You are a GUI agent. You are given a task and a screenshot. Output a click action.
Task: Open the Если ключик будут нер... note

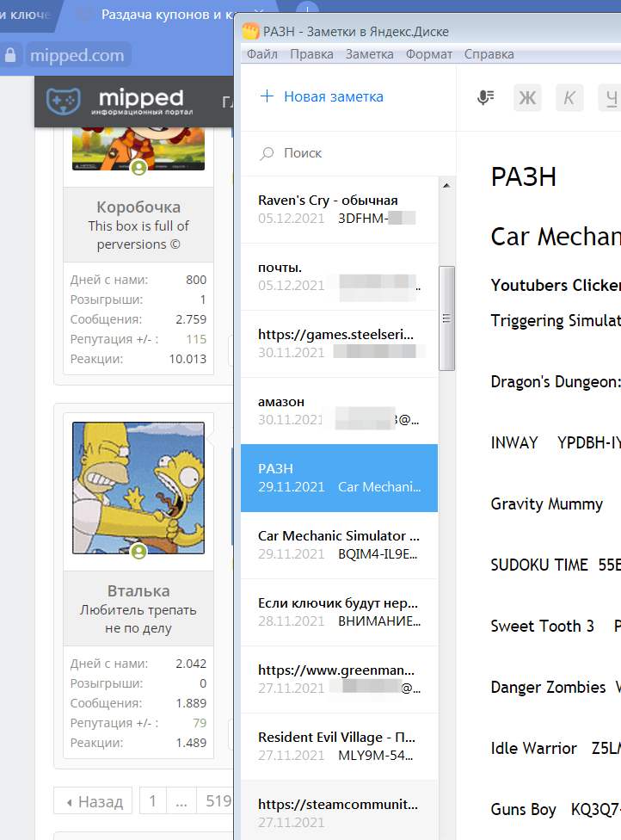[340, 612]
